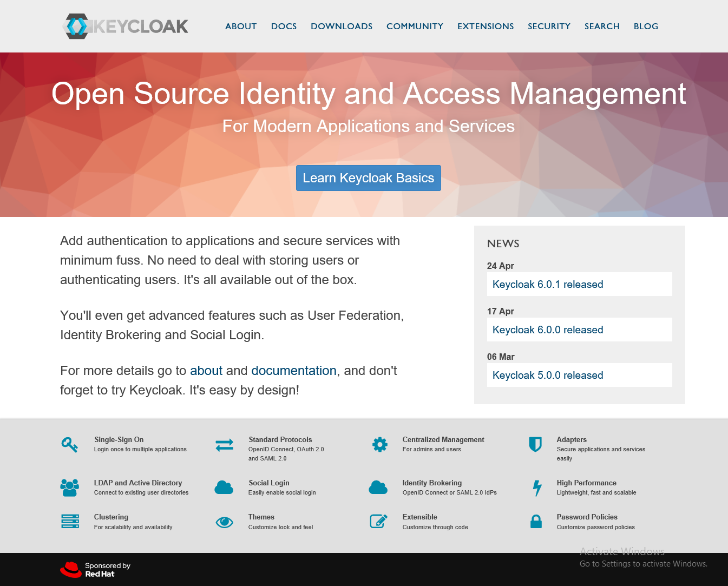Click the Identity Brokering heading
728x586 pixels.
432,483
